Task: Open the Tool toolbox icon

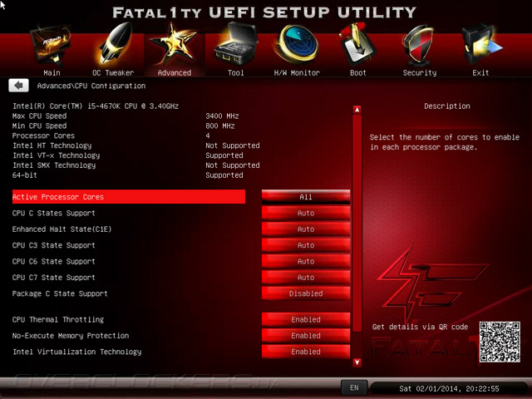Action: click(236, 43)
